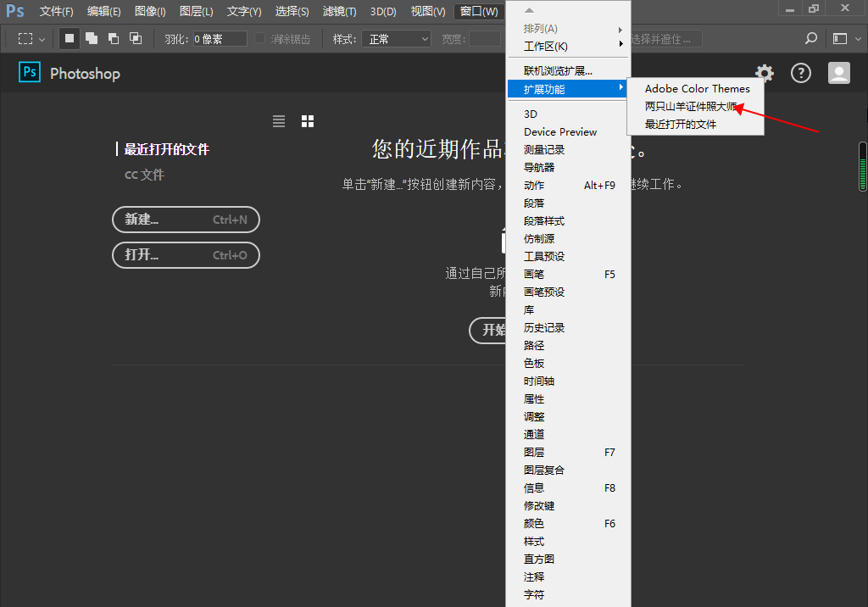This screenshot has height=607, width=868.
Task: Open the 画笔 panel (F5)
Action: click(568, 274)
